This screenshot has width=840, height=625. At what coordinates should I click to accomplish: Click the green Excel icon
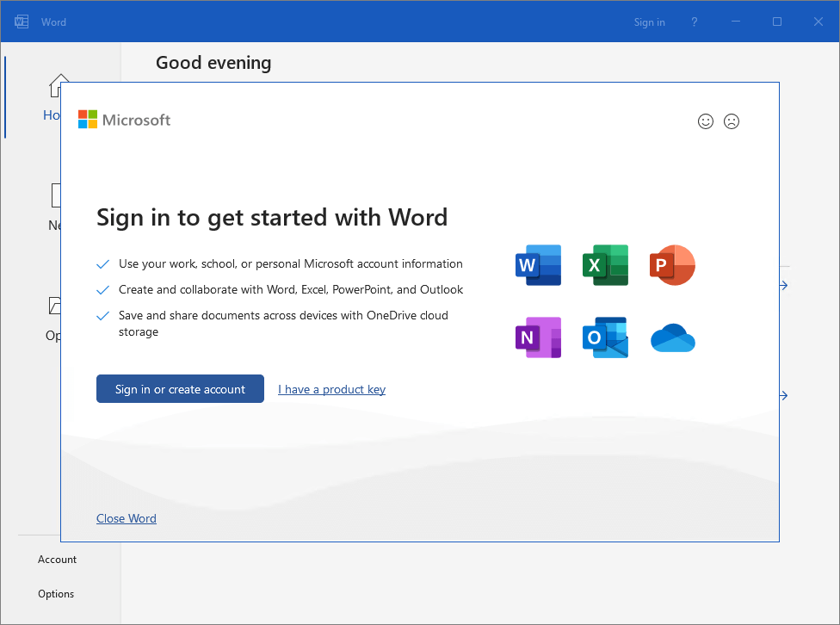coord(605,265)
